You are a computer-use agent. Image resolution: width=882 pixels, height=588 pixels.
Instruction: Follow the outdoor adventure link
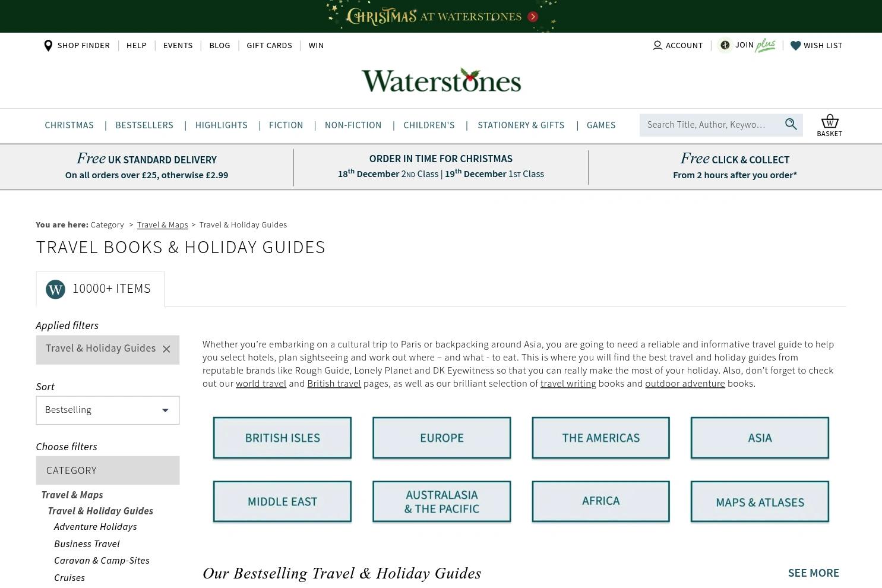(x=685, y=384)
